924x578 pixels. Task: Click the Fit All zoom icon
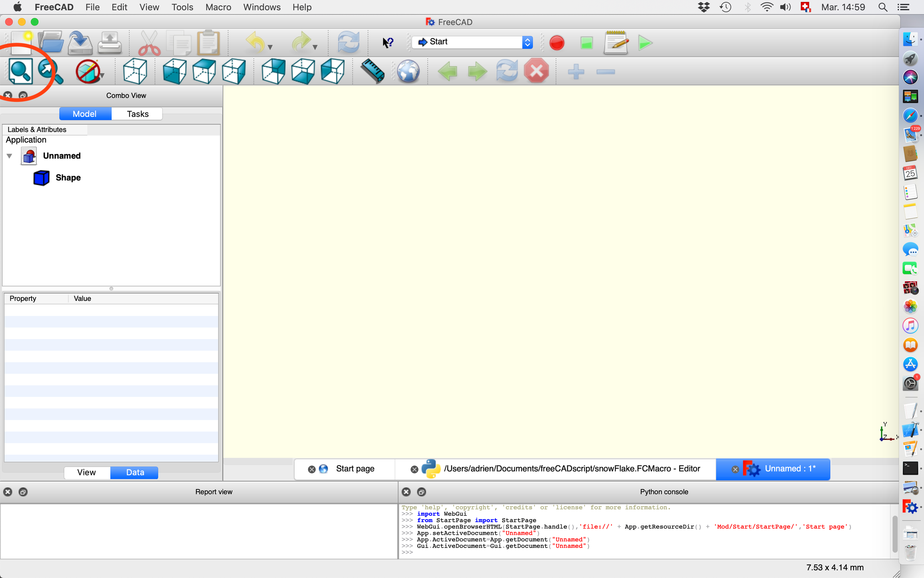click(x=20, y=71)
